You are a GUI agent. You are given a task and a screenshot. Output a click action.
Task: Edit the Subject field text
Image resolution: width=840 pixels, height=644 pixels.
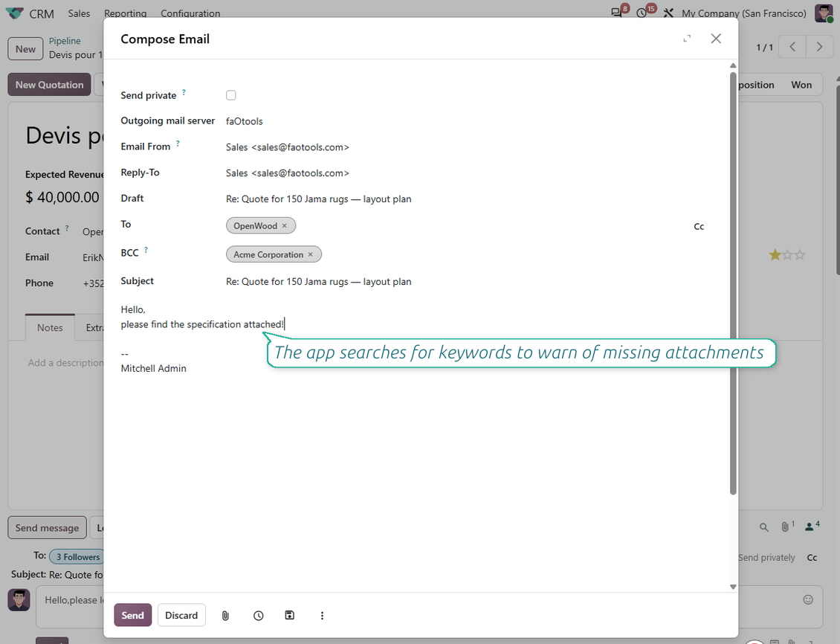pos(319,282)
